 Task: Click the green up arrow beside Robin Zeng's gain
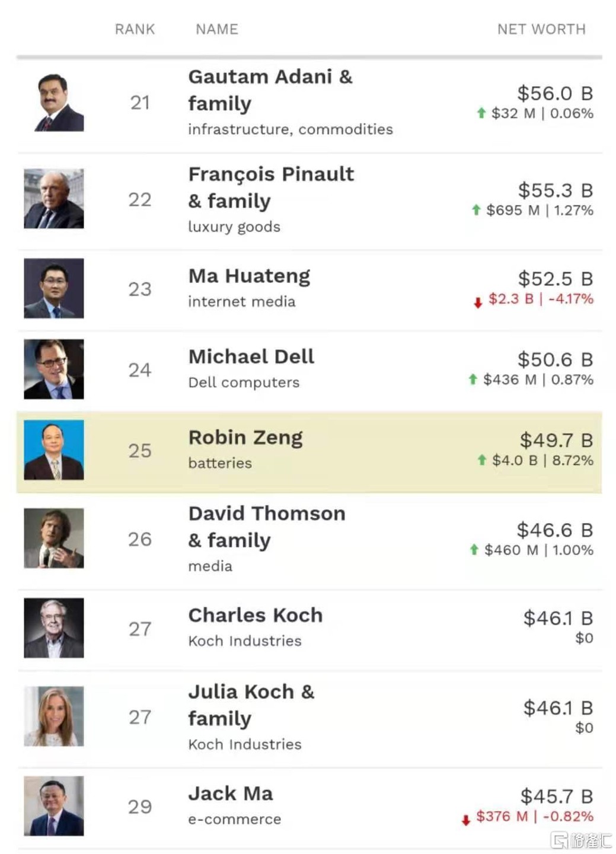482,460
